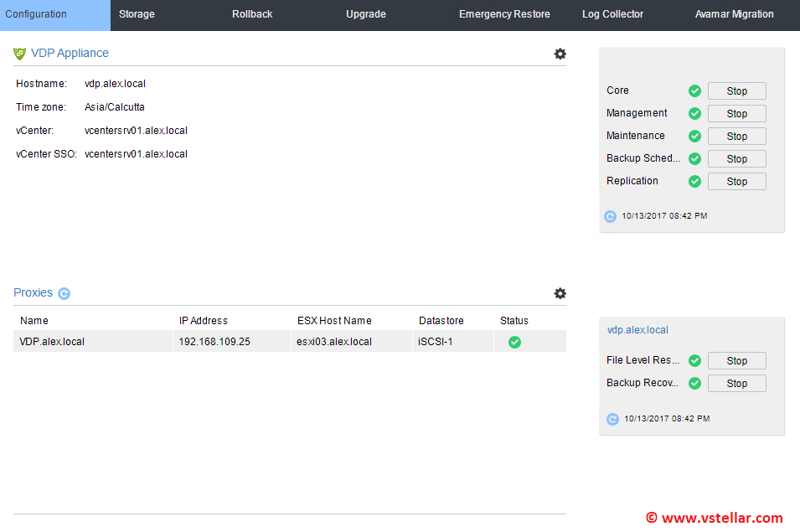Click the proxy row green status checkmark
This screenshot has width=800, height=532.
(514, 342)
